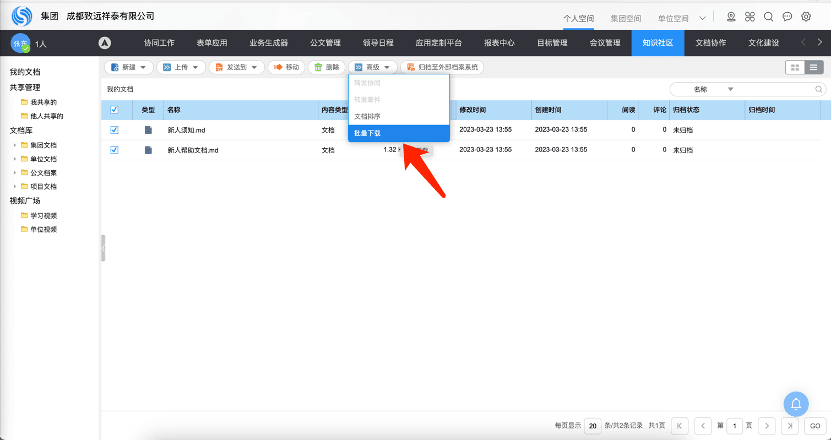Switch to list view

pyautogui.click(x=813, y=67)
